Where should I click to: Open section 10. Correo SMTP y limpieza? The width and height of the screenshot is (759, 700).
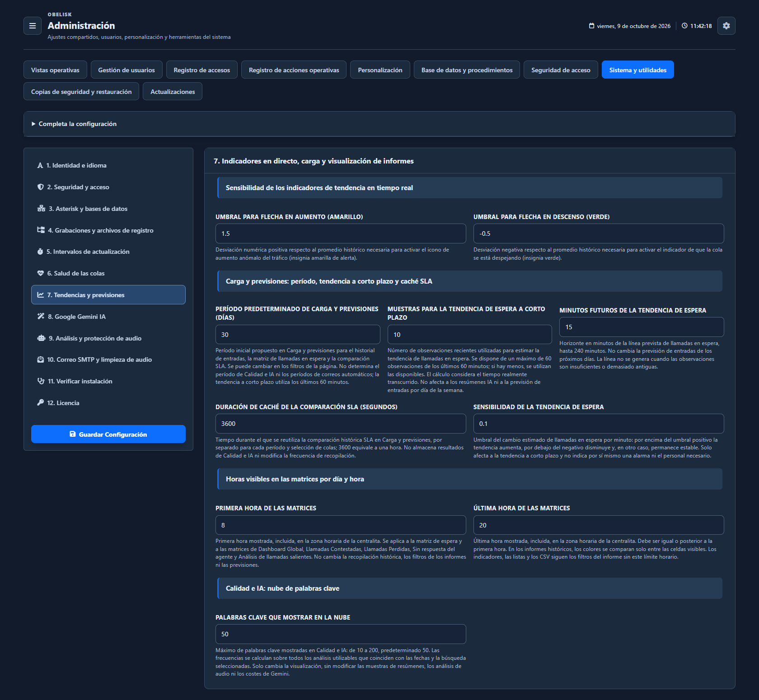pyautogui.click(x=108, y=359)
